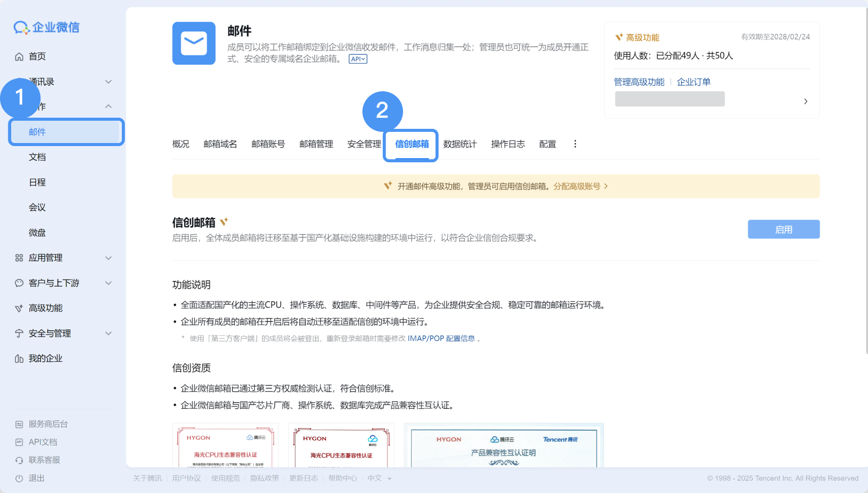Screen dimensions: 868x493
Task: Click the 应用管理 grid icon
Action: [19, 258]
